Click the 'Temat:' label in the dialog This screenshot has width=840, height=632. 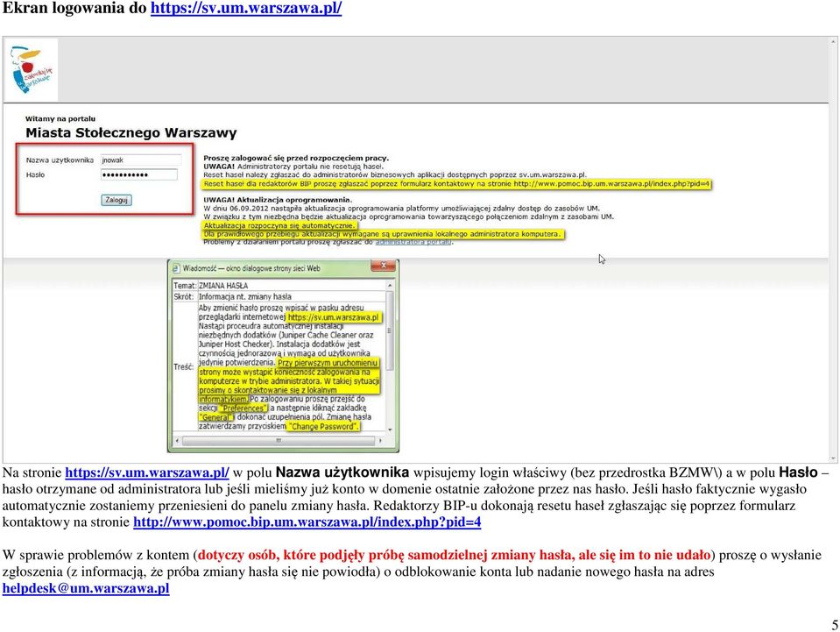coord(185,286)
